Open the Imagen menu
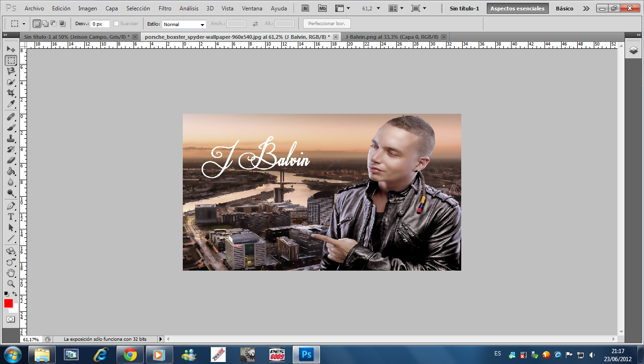The image size is (644, 364). pyautogui.click(x=88, y=9)
